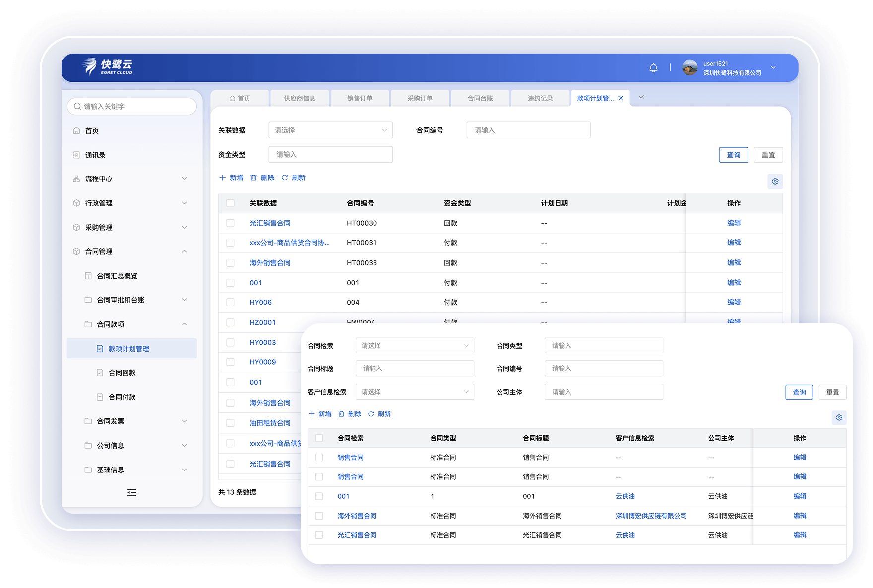Click the 公司信息 folder icon
The height and width of the screenshot is (588, 873).
coord(88,446)
